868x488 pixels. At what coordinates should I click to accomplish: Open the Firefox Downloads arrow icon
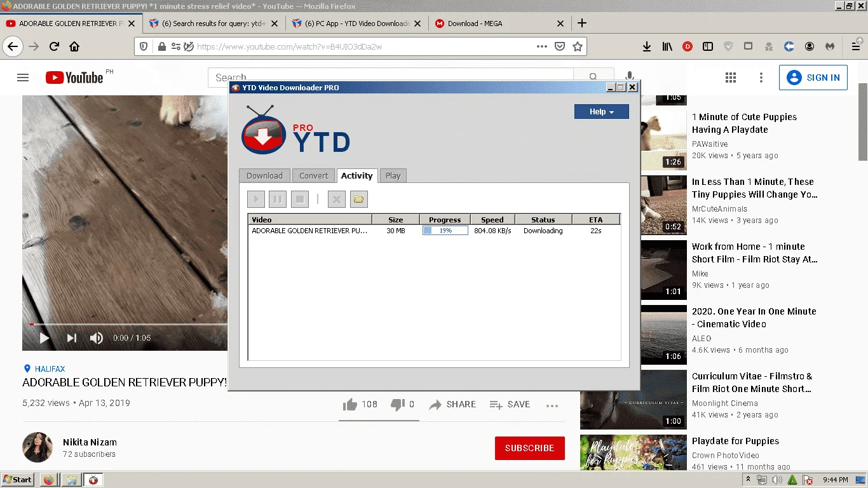(x=647, y=46)
